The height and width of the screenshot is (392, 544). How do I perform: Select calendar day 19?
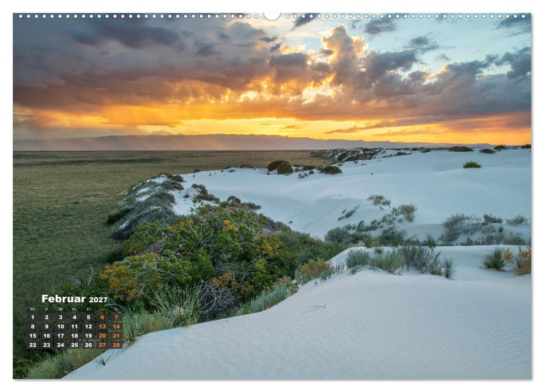click(89, 336)
